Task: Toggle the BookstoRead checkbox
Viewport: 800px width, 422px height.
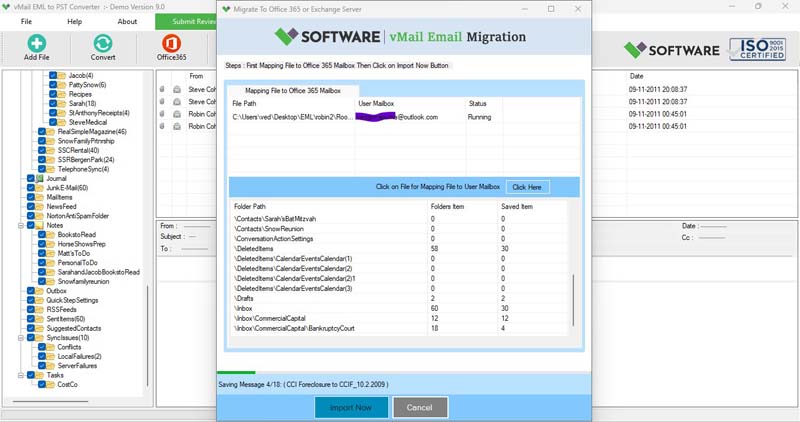Action: [42, 235]
